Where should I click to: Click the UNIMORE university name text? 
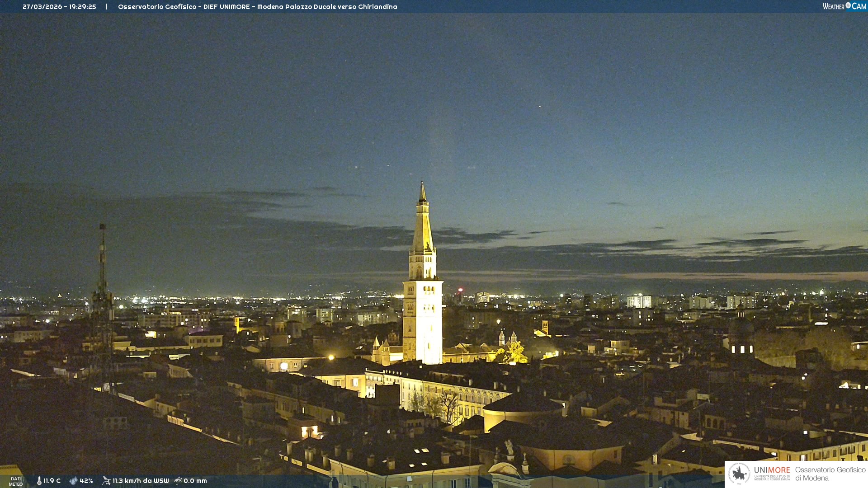point(772,470)
